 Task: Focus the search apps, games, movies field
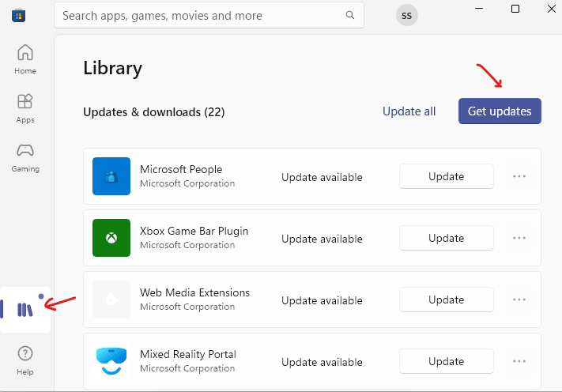[198, 15]
